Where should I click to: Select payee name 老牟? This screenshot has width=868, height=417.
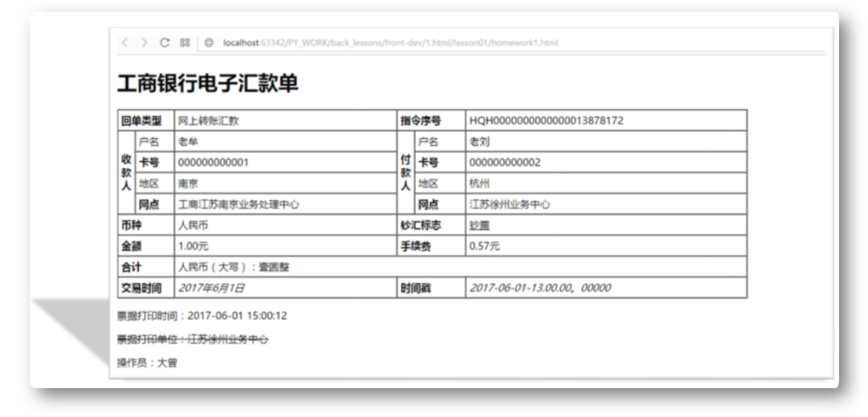click(x=188, y=142)
